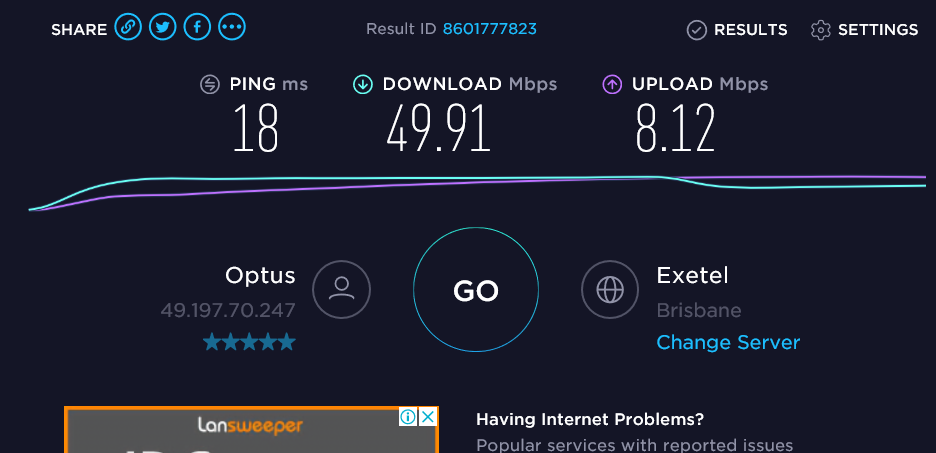Screen dimensions: 936x453
Task: Click the ping icon beside PING ms
Action: tap(210, 84)
